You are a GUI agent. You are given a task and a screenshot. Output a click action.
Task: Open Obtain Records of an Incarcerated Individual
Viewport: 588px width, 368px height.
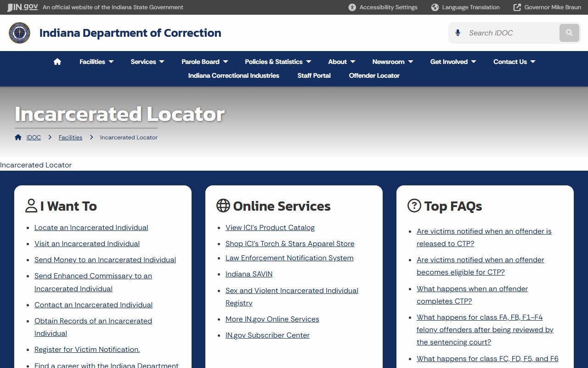pyautogui.click(x=93, y=327)
